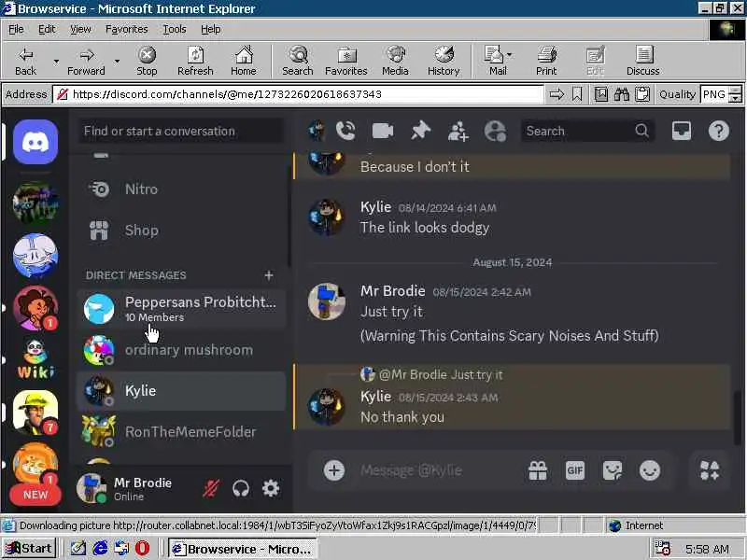
Task: Select Kylie conversation in DM list
Action: coord(181,391)
